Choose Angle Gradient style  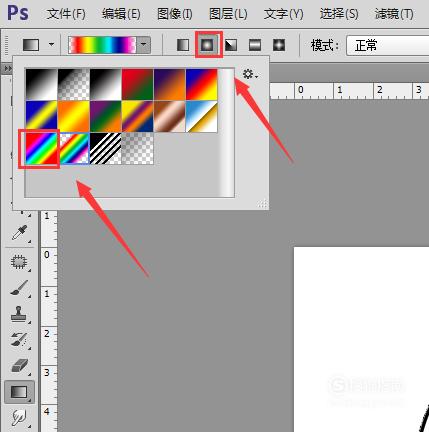click(x=231, y=45)
